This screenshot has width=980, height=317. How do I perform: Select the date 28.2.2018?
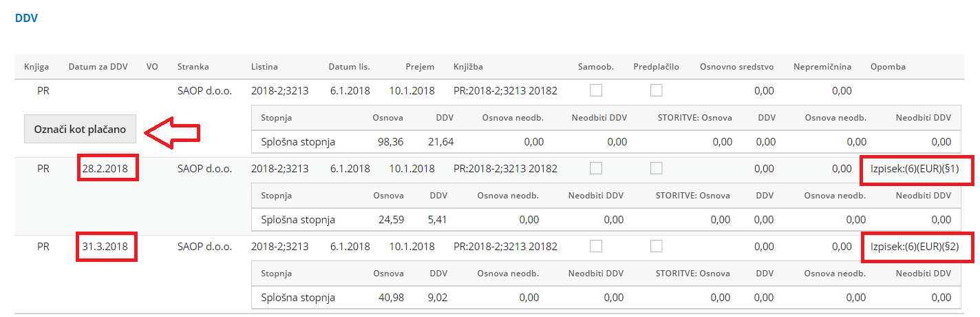108,168
